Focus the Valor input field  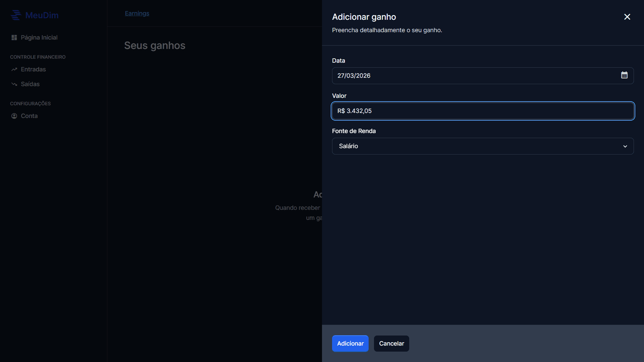coord(483,111)
